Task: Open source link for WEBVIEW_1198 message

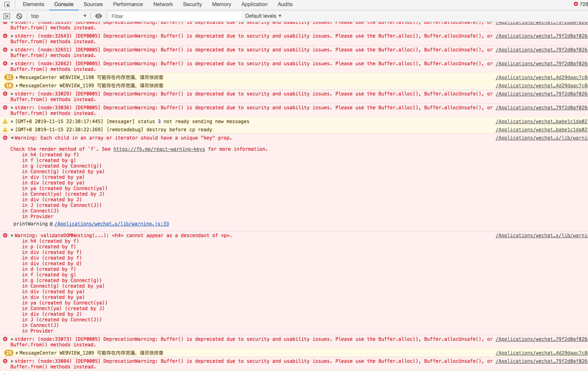Action: (x=542, y=78)
